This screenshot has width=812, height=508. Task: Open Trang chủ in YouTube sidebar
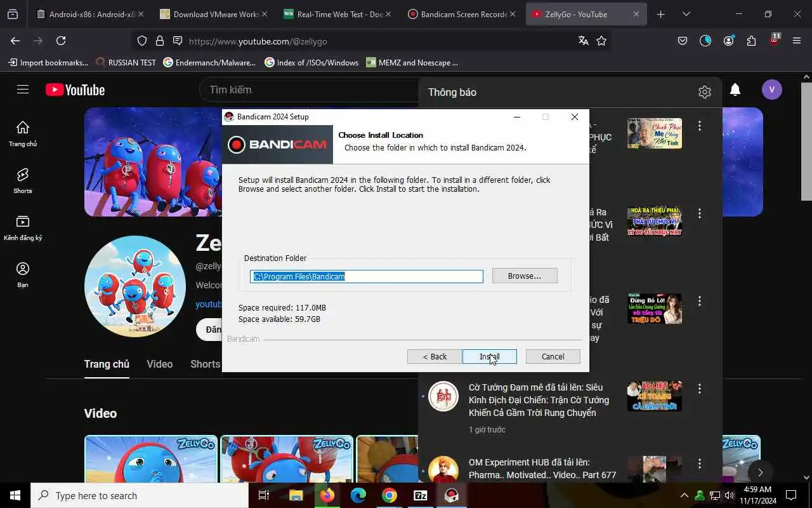23,133
